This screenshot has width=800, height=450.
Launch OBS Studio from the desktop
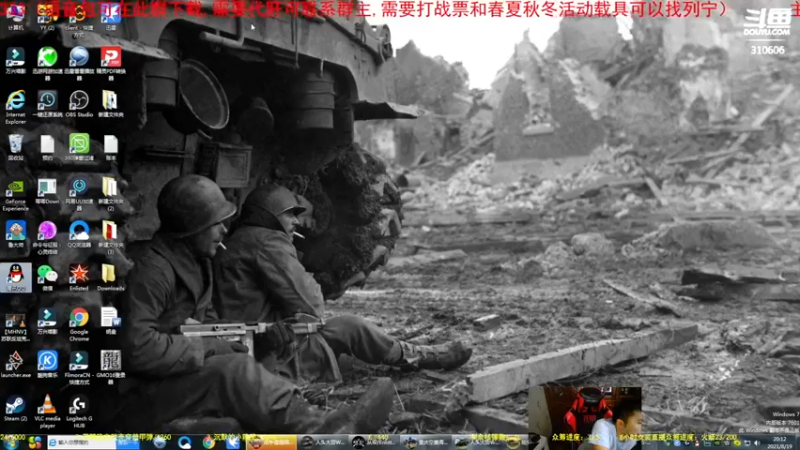pyautogui.click(x=79, y=104)
